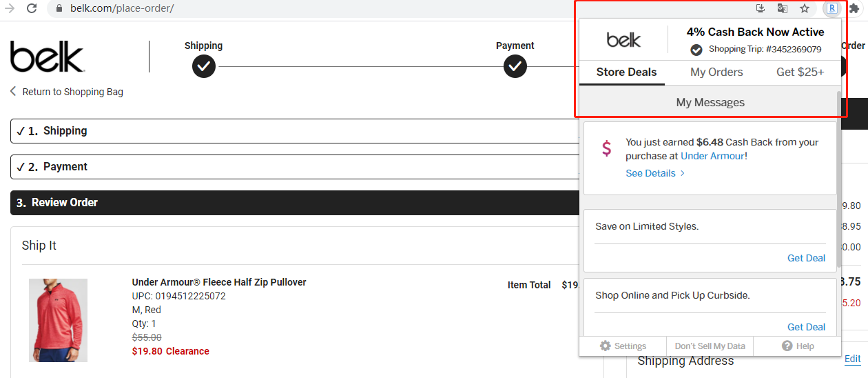Expand the 2. Payment section
Screen dimensions: 868x378
tap(294, 167)
